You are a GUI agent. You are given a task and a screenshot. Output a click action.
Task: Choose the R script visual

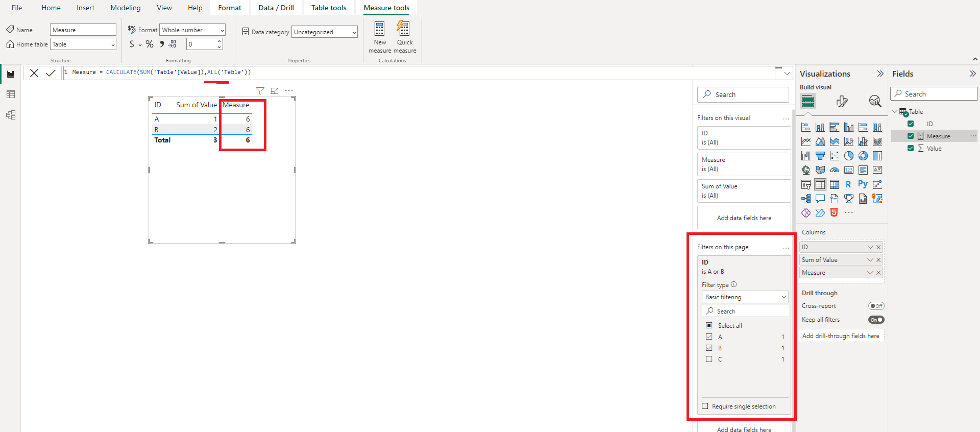click(x=848, y=184)
